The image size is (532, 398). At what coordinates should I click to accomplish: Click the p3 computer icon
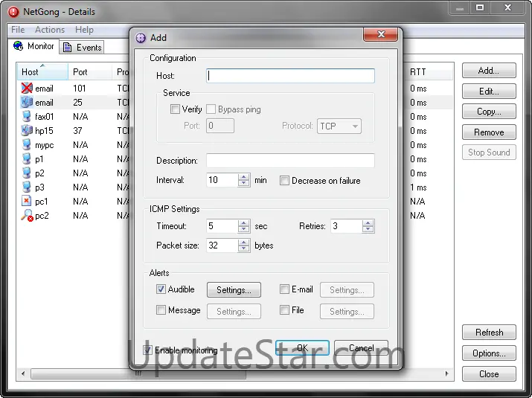(x=27, y=187)
